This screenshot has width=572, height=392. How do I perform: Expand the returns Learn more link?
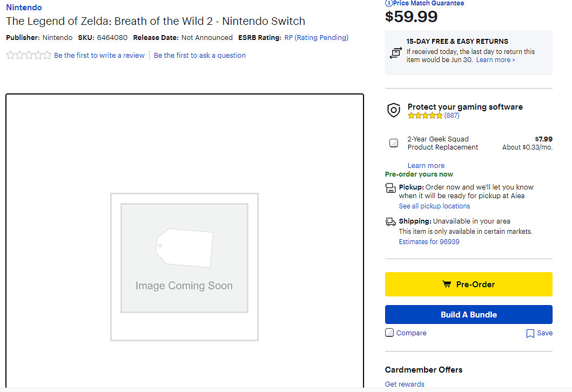495,60
